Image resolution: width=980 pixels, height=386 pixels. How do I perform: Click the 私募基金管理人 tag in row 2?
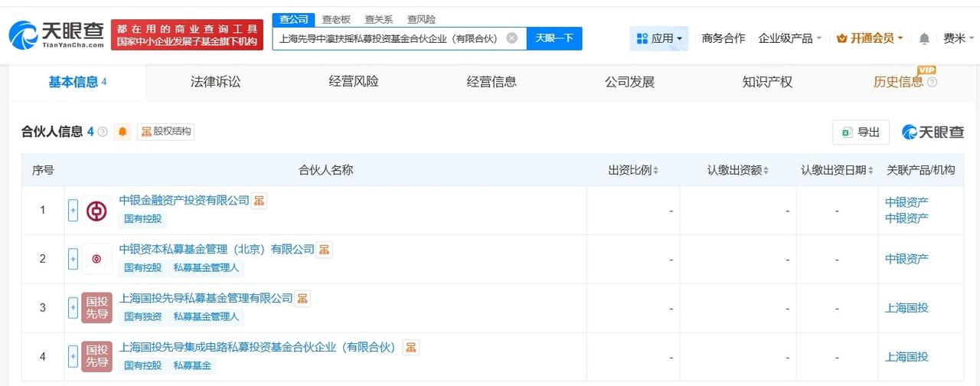206,268
